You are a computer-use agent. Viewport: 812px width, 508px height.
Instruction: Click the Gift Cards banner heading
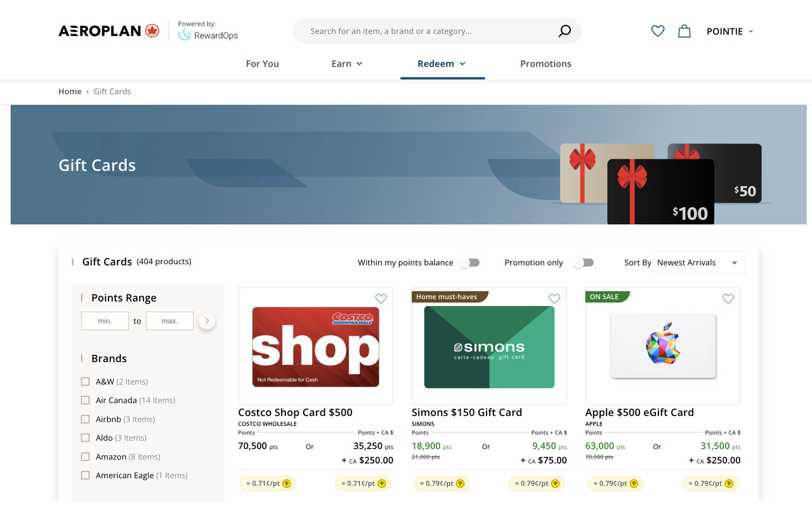click(97, 165)
